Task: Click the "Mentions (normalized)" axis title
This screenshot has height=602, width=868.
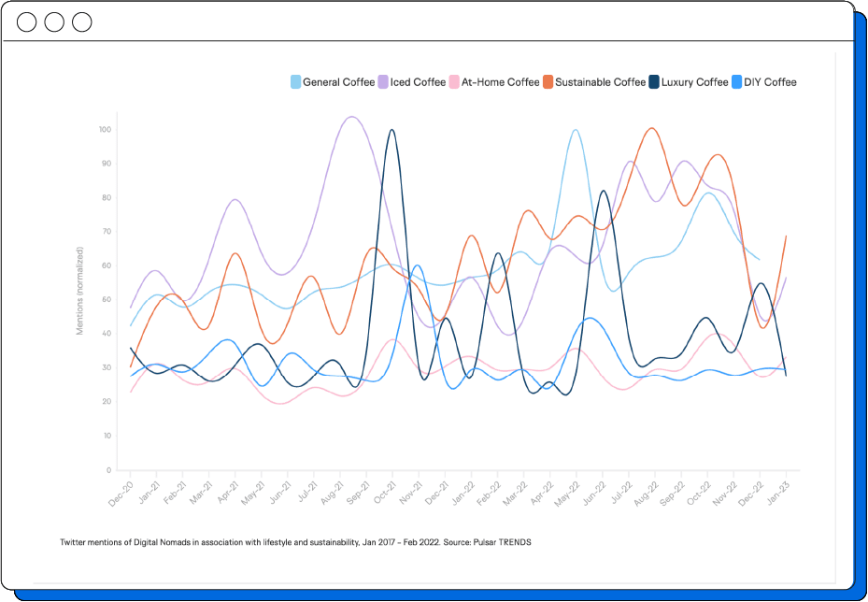Action: (80, 291)
